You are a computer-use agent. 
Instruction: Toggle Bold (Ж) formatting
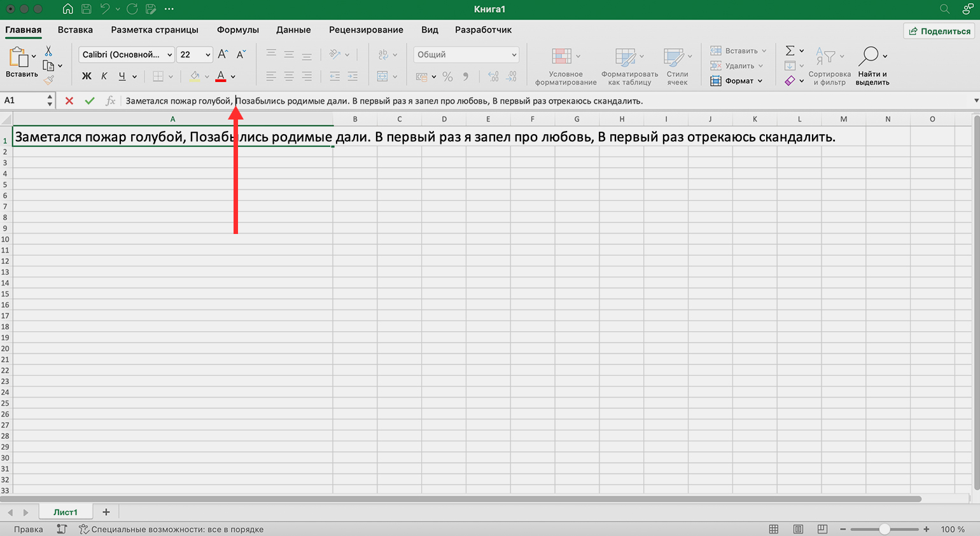[87, 76]
